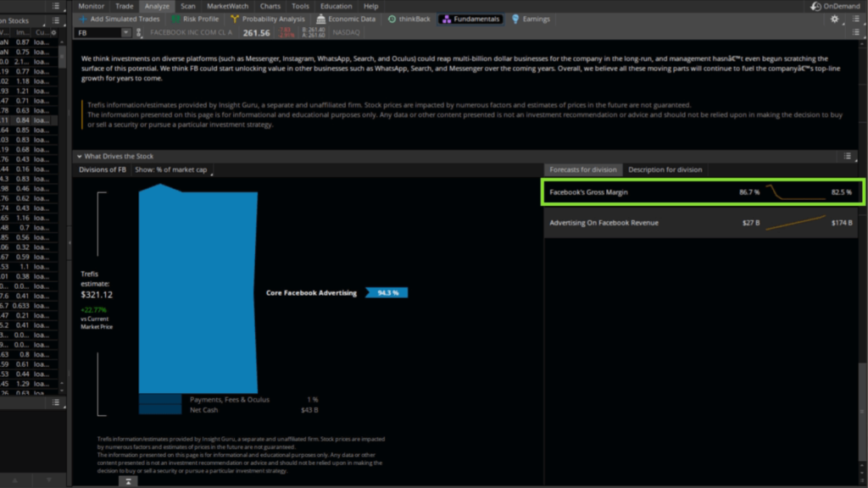Select the Analyze tab
Screen dimensions: 868x488
157,6
